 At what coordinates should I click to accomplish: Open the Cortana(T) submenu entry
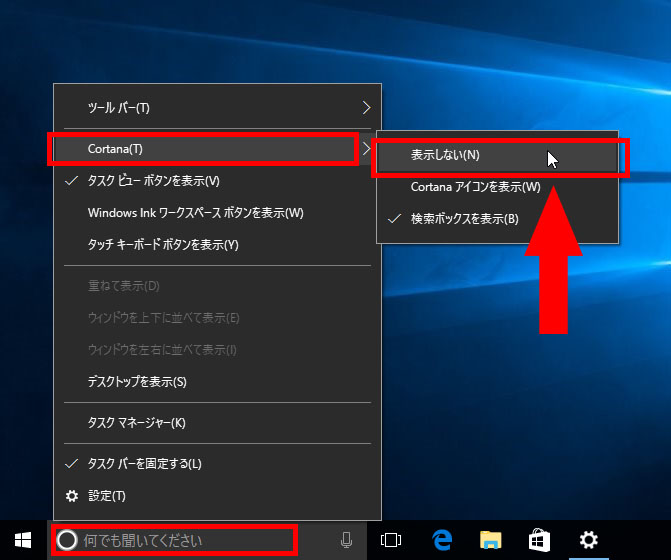coord(217,149)
